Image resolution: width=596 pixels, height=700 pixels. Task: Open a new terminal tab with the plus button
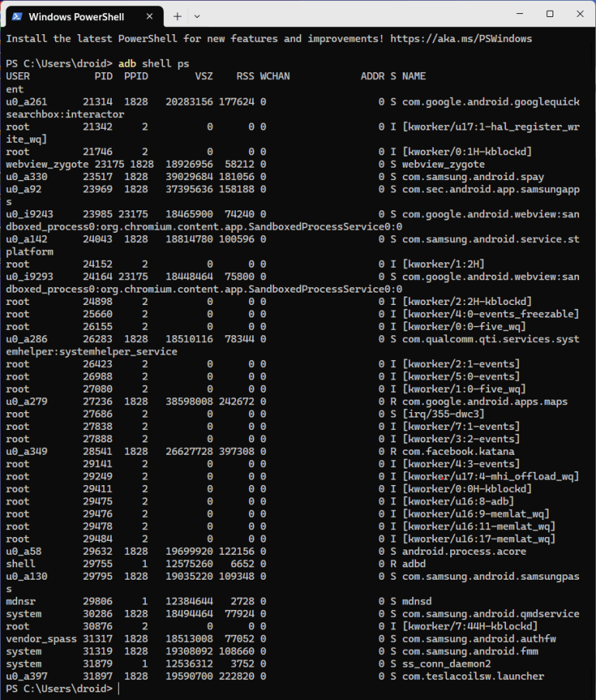click(x=177, y=16)
